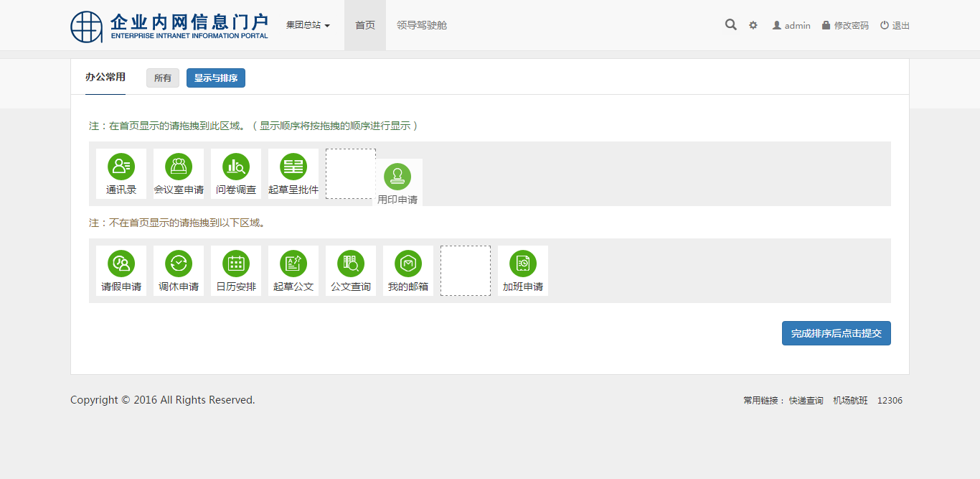Image resolution: width=980 pixels, height=479 pixels.
Task: Open the 快递查询 footer link
Action: [x=806, y=401]
